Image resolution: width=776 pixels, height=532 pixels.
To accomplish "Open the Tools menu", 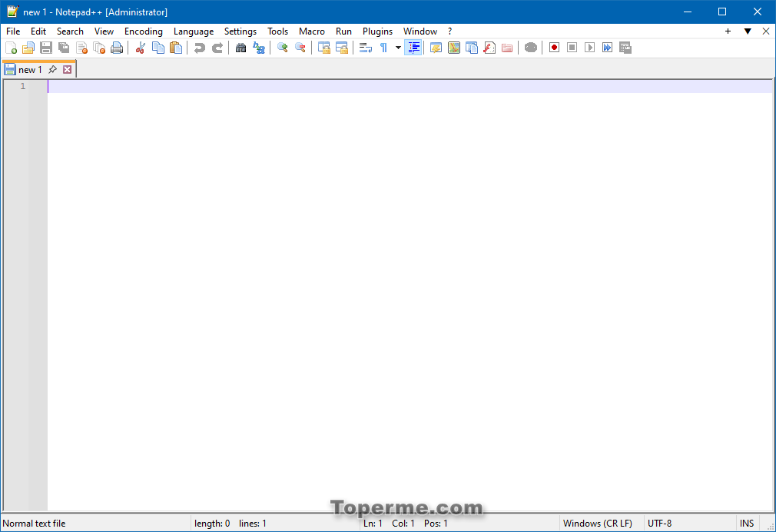I will (x=277, y=31).
